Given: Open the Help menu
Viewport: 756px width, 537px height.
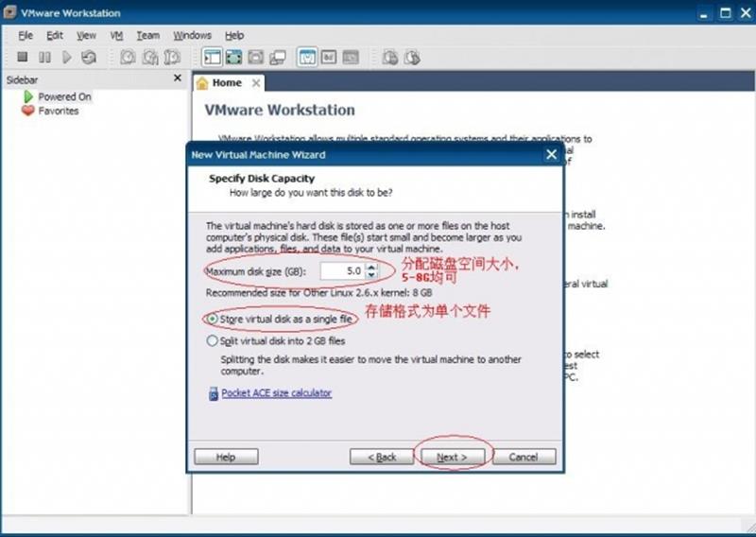Looking at the screenshot, I should (234, 35).
